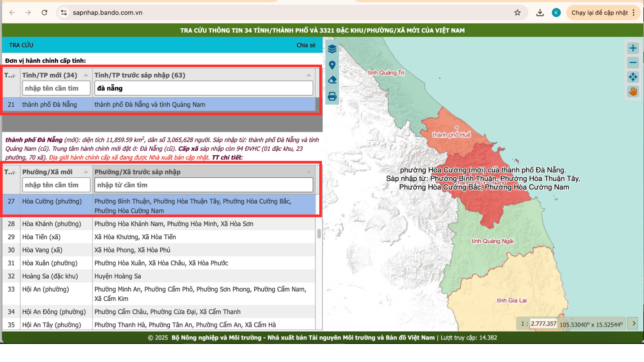This screenshot has width=644, height=362.
Task: Click the Chia sẻ share link
Action: tap(306, 45)
